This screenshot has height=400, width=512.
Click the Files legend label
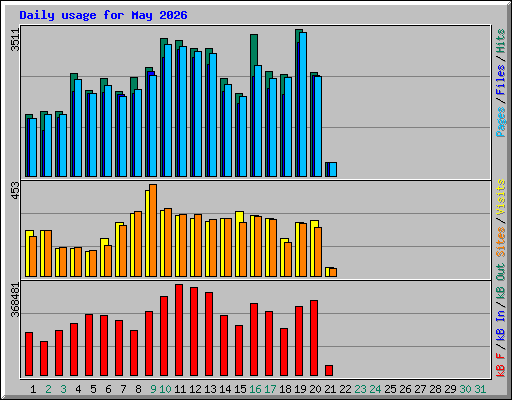click(500, 80)
